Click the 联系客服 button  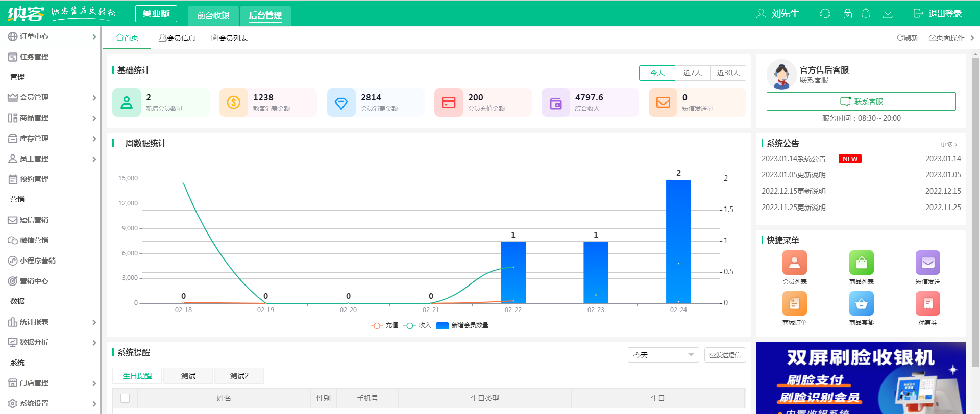pos(861,101)
